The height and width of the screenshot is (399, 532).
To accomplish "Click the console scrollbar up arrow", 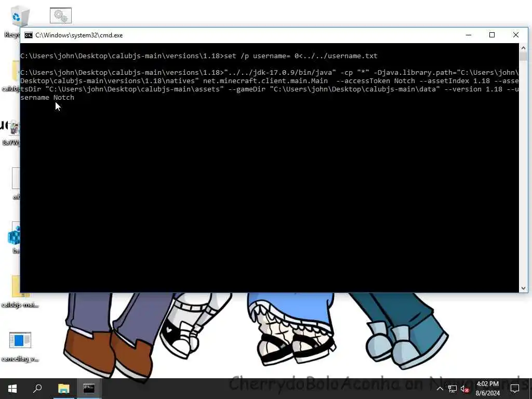I will pos(523,48).
